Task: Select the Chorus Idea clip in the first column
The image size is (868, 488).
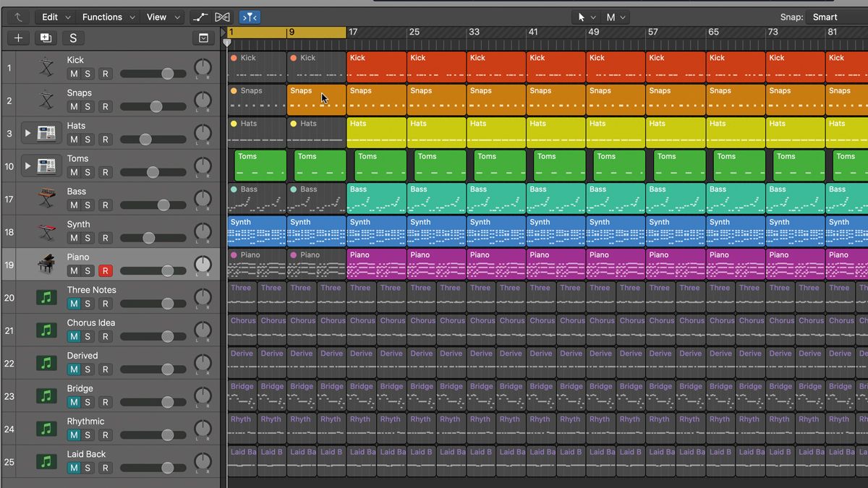Action: point(242,328)
